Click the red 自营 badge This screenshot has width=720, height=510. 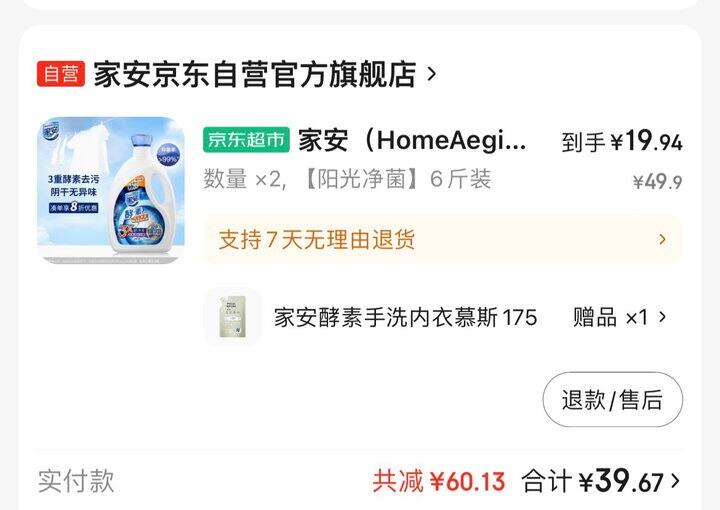(x=61, y=74)
